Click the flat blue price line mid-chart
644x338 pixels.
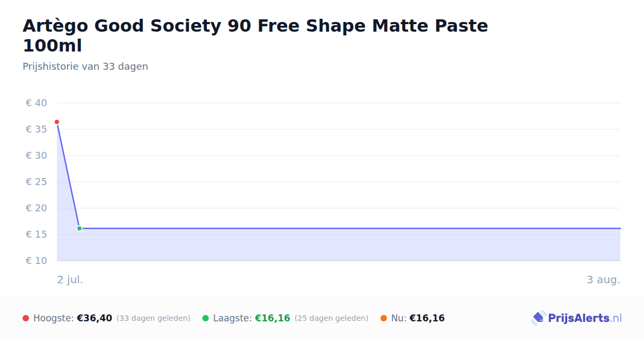point(350,229)
